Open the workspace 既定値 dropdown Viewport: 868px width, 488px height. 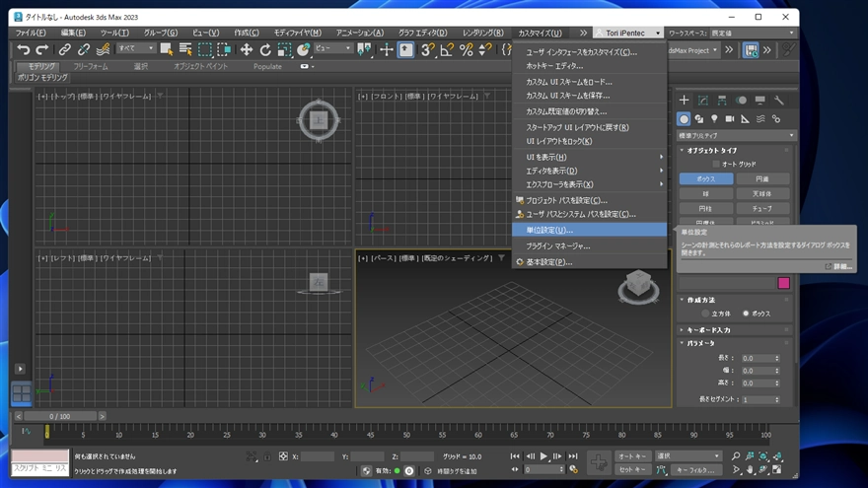(x=753, y=34)
